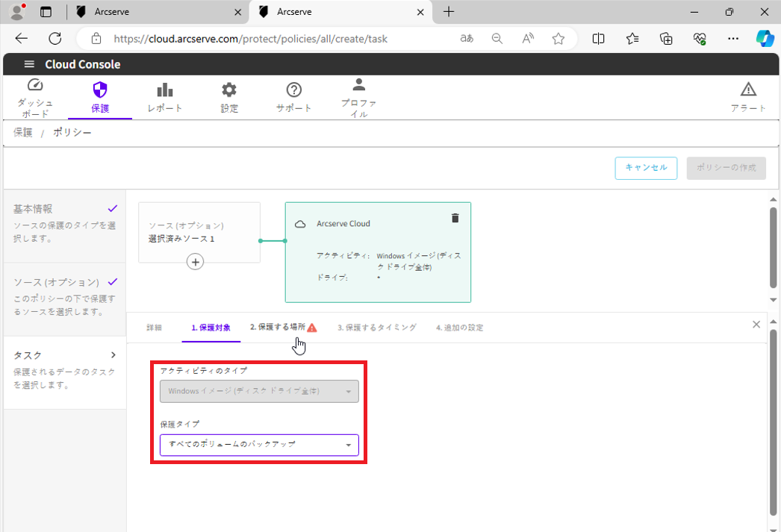Click the ポリシーの作成 button
The image size is (781, 532).
pos(726,168)
